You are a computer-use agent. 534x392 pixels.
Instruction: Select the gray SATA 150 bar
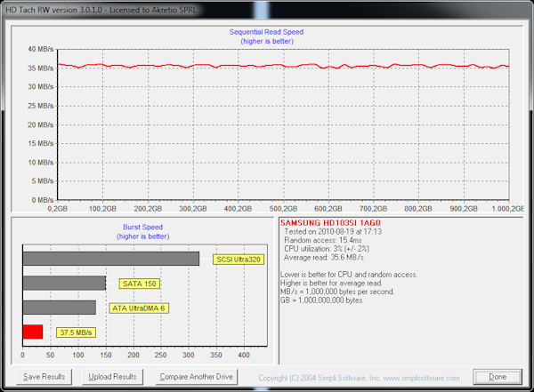(63, 283)
